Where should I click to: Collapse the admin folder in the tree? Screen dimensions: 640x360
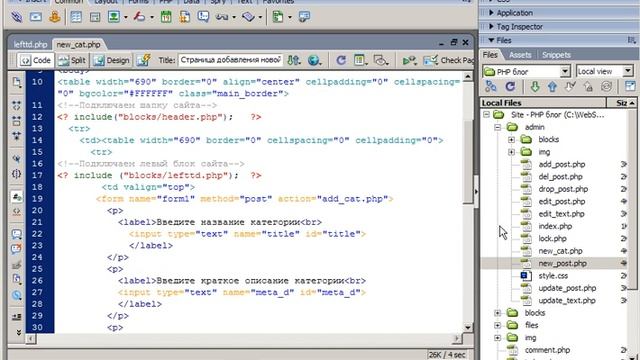pyautogui.click(x=498, y=127)
